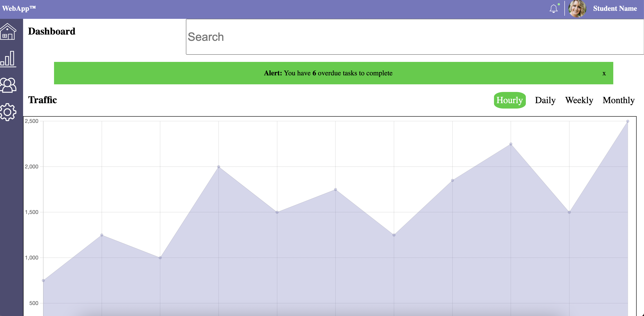The width and height of the screenshot is (644, 316).
Task: Click the data point at 750
Action: coord(43,281)
